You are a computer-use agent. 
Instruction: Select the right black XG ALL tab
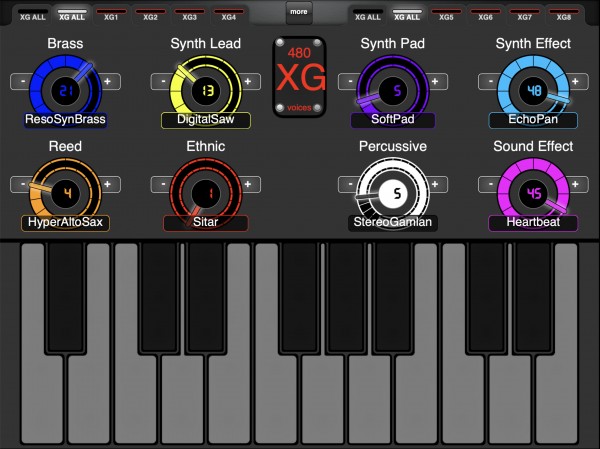click(368, 15)
